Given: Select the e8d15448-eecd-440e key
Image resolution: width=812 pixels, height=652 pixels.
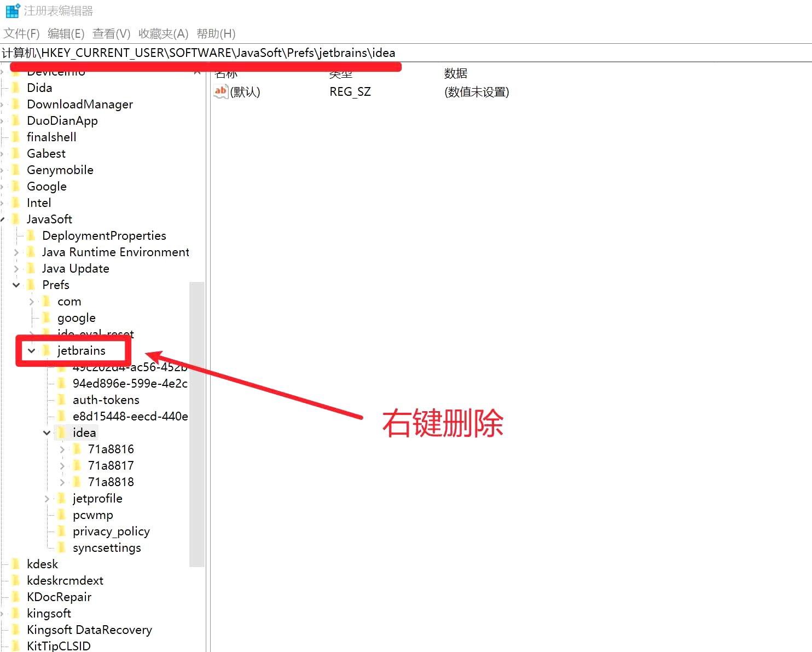Looking at the screenshot, I should [x=130, y=416].
